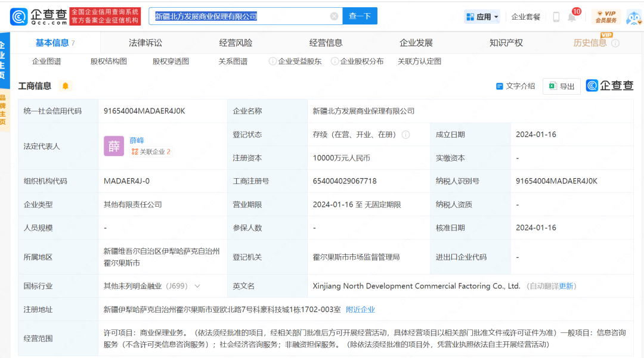644x358 pixels.
Task: Open the 附近企业 link
Action: tap(360, 310)
